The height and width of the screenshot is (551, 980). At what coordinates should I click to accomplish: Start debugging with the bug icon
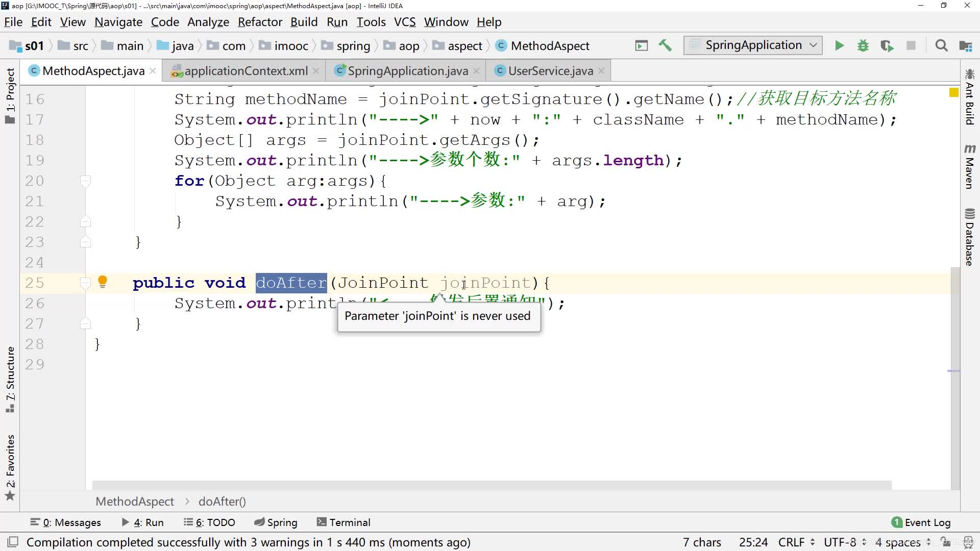click(x=863, y=46)
